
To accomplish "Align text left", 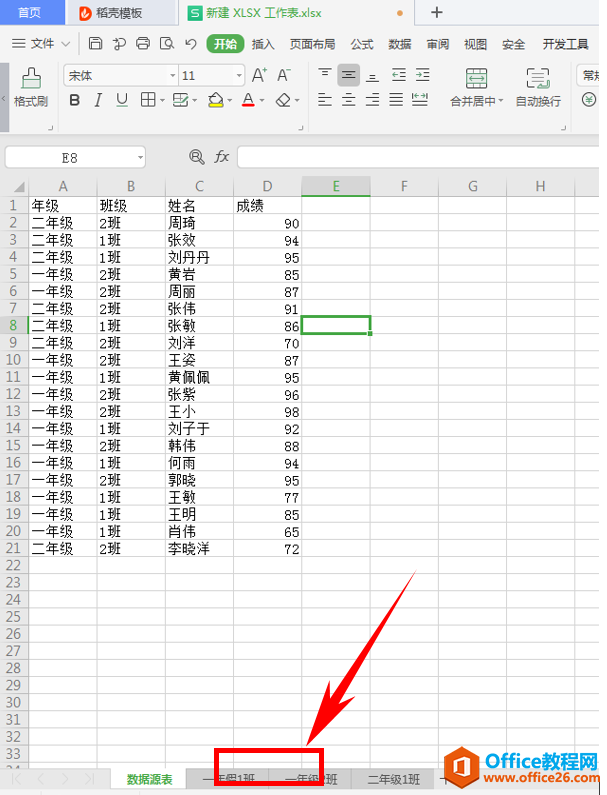I will 325,100.
